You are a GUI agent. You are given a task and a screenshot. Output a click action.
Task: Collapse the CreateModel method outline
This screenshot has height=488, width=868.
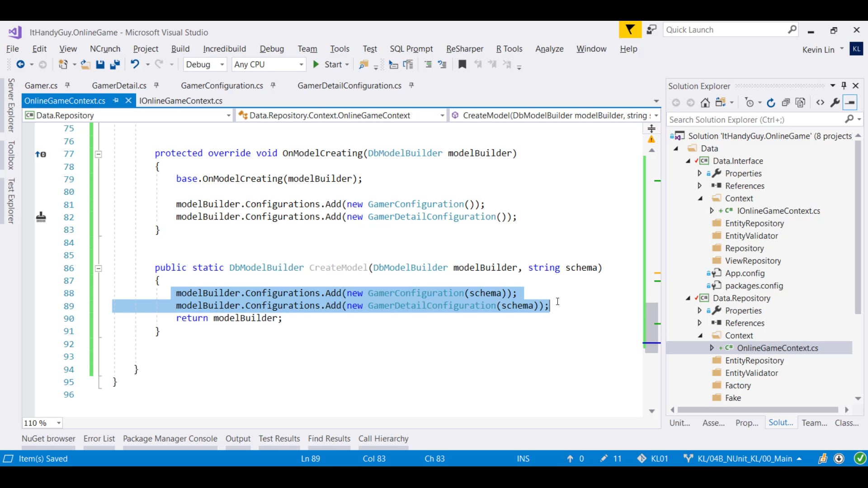coord(99,268)
